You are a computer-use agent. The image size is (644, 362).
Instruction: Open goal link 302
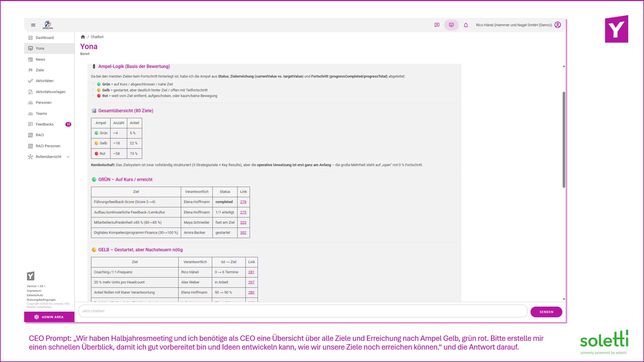(x=243, y=233)
